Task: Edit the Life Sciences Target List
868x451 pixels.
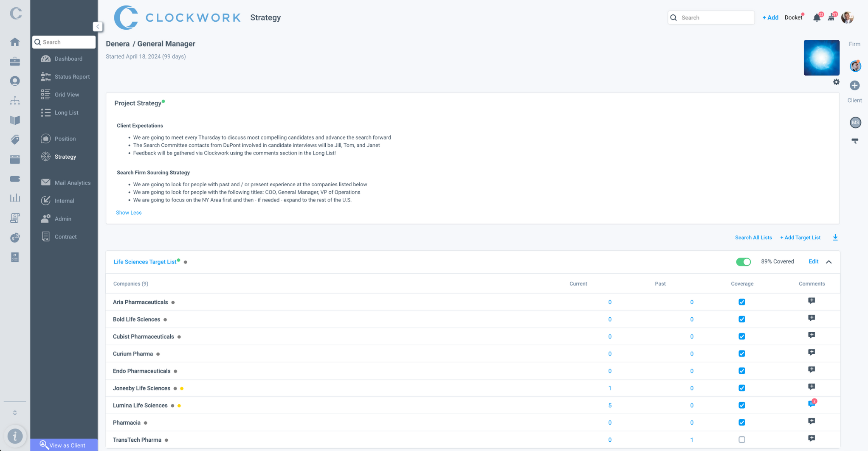Action: pyautogui.click(x=813, y=261)
